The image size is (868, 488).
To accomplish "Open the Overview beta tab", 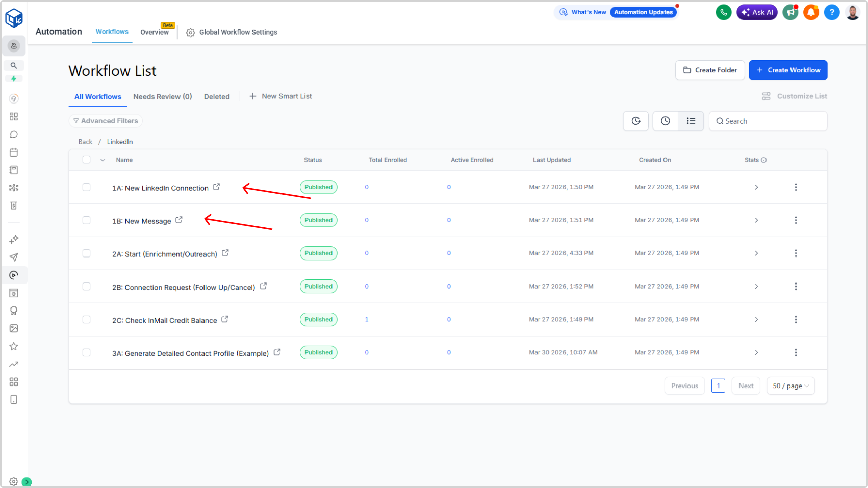I will (x=155, y=32).
